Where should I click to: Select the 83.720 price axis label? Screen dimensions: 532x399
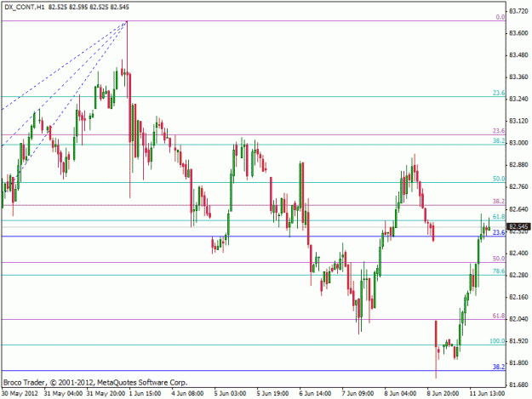[518, 11]
